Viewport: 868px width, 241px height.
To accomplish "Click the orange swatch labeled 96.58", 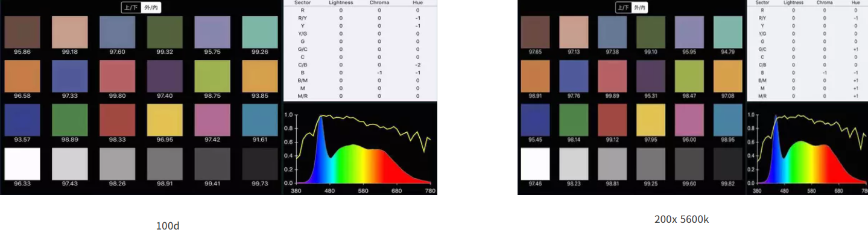I will pyautogui.click(x=22, y=76).
